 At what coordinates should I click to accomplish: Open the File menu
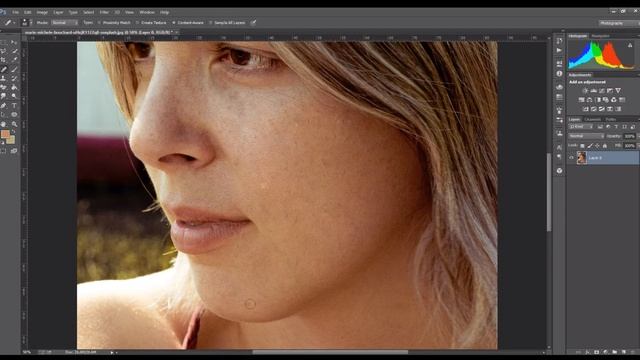pos(15,12)
